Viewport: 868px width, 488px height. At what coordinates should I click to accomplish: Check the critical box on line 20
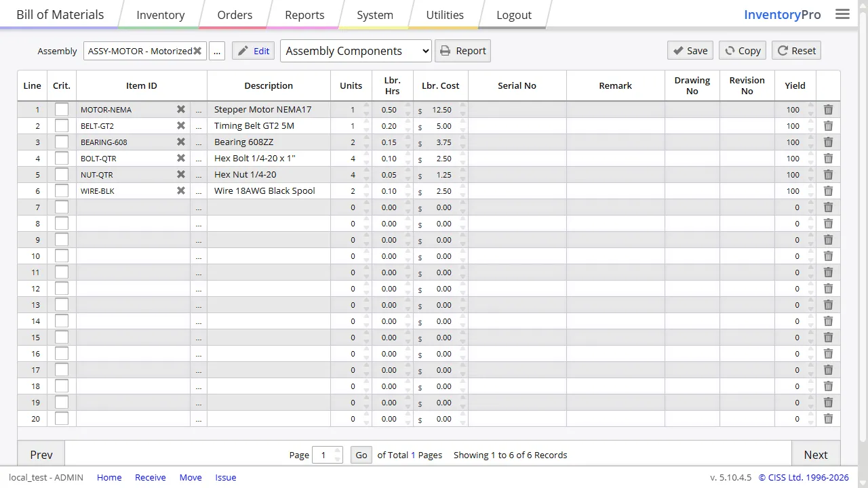click(62, 418)
